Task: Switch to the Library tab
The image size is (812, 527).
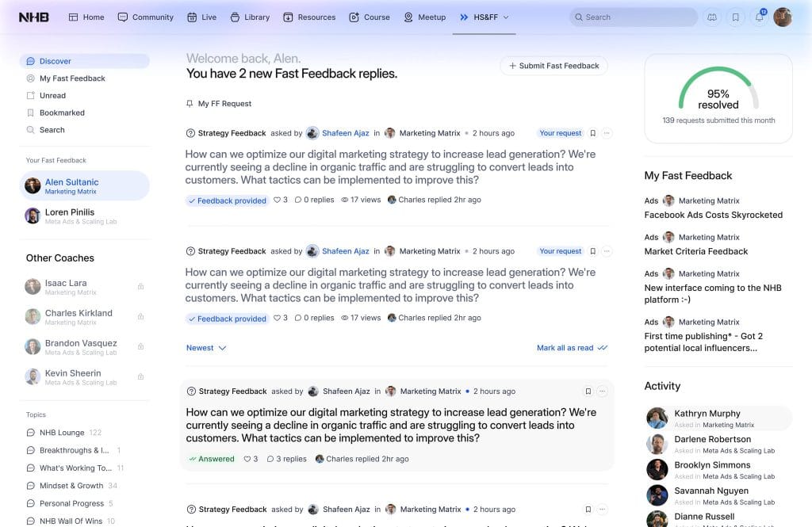Action: tap(250, 17)
